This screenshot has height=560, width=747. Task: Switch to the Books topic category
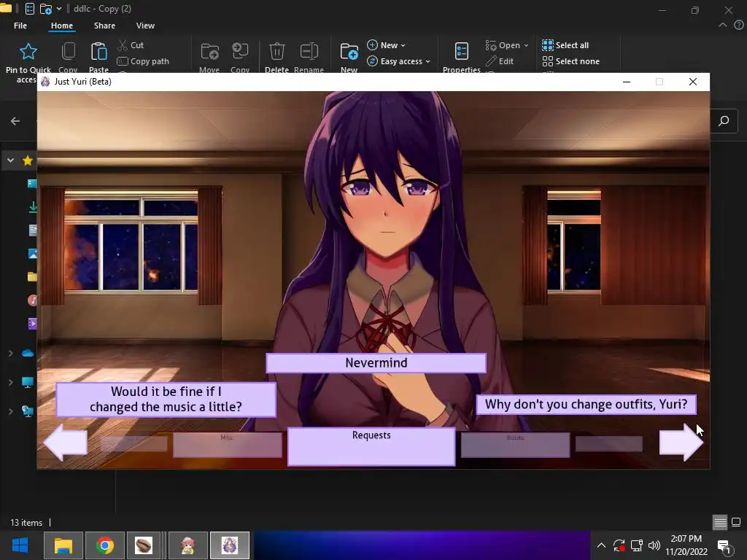click(515, 445)
